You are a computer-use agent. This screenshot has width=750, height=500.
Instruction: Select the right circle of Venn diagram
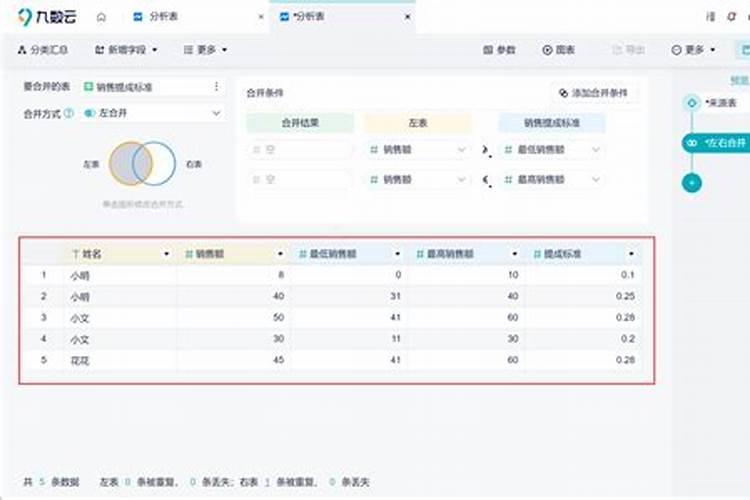165,164
